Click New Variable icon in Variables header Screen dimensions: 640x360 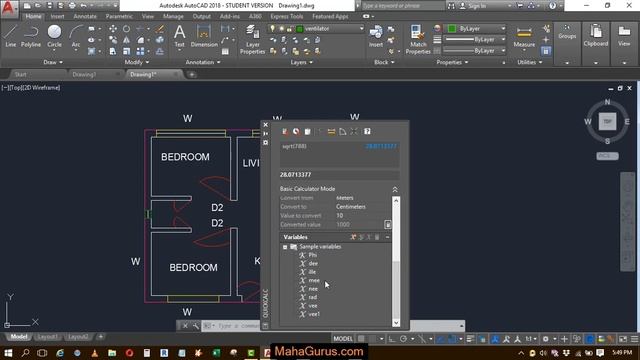(x=353, y=237)
